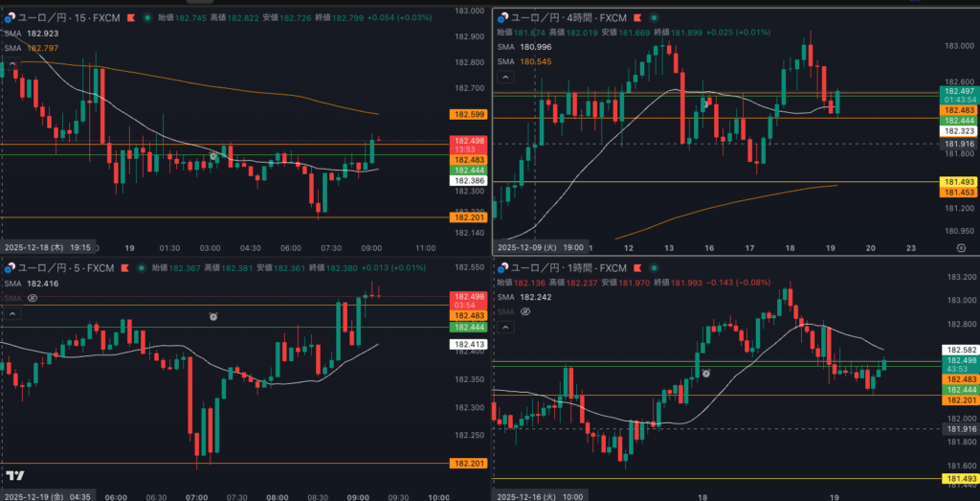Select the ユーロ/円 · 4時間 · FXCM chart title
The width and height of the screenshot is (980, 501).
coord(565,17)
